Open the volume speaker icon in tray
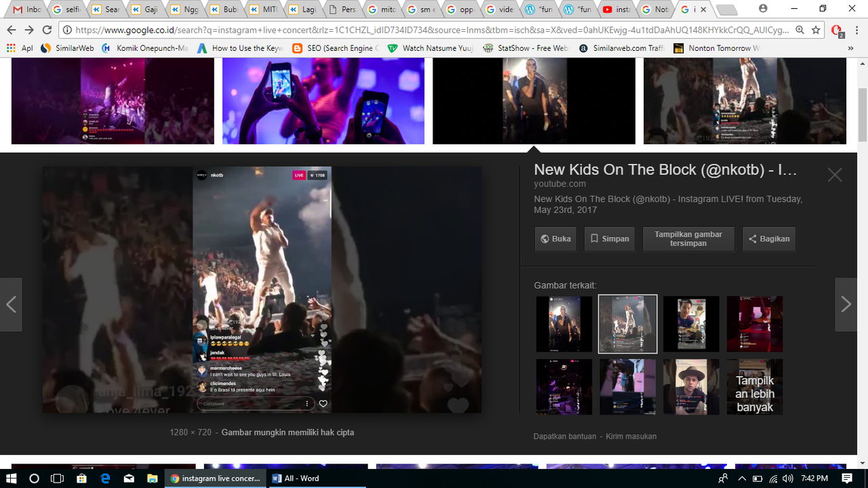The width and height of the screenshot is (868, 488). tap(788, 479)
